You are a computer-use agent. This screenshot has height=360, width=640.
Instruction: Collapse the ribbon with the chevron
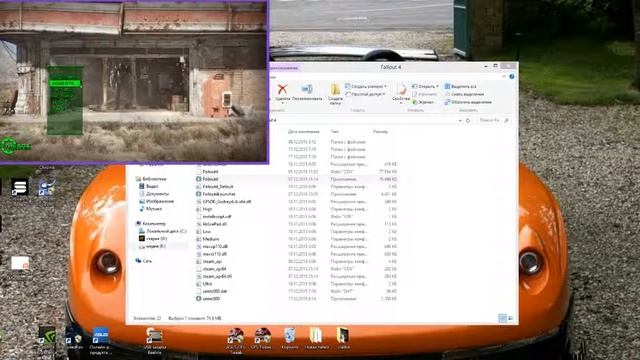[504, 76]
